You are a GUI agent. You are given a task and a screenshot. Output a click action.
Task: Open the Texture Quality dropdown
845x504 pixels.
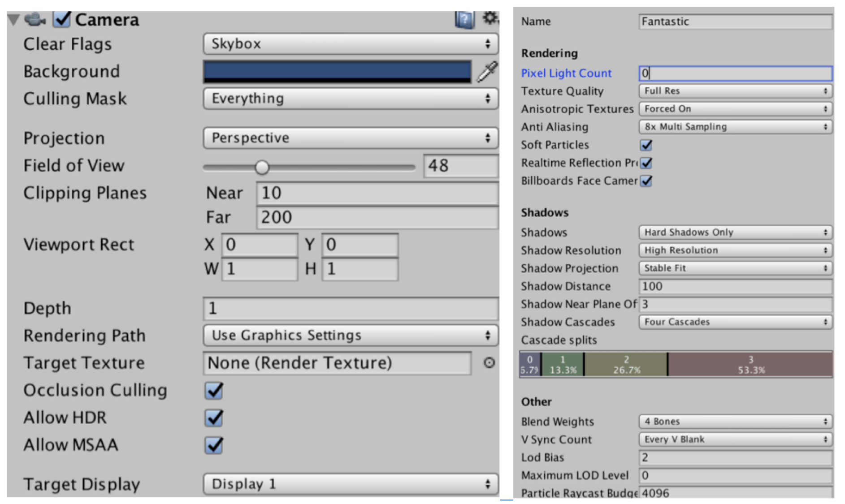(x=736, y=91)
